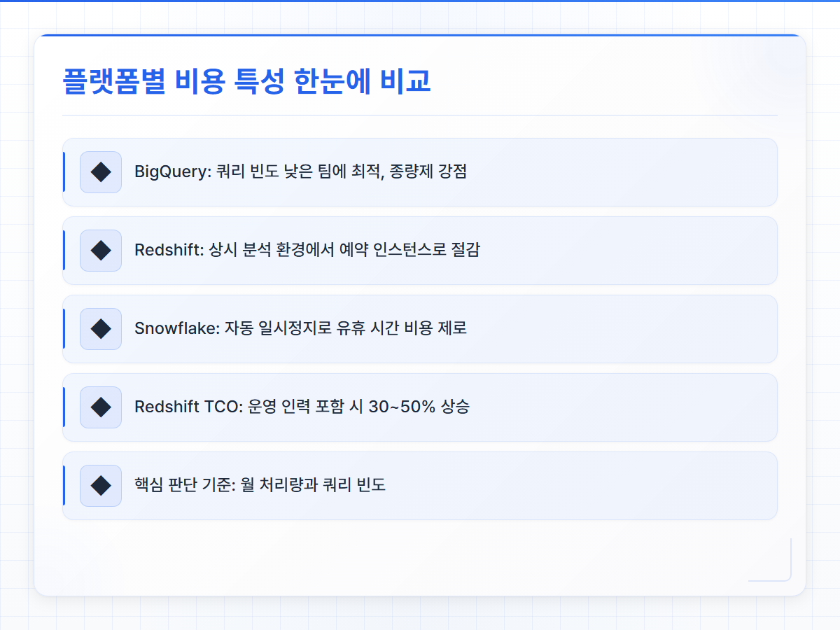Select text Redshift: 상시 분석 환경에서 예약 인스턴스로 절감
This screenshot has width=840, height=630.
point(307,251)
